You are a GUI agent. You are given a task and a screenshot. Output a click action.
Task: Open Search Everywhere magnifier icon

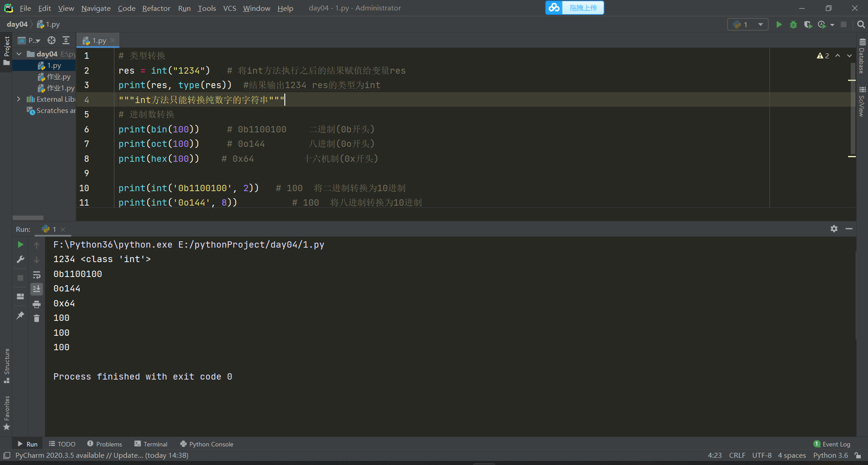(861, 24)
